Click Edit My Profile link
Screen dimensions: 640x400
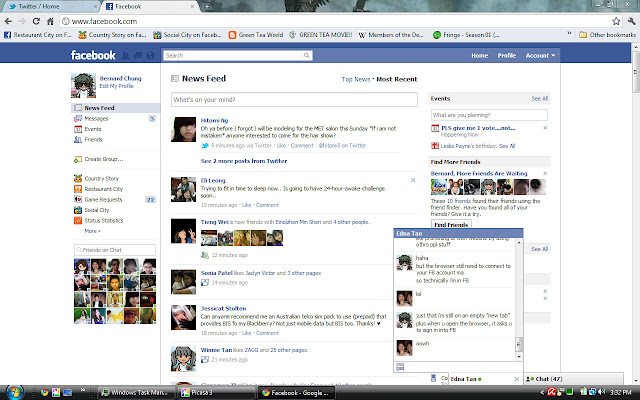tap(116, 86)
